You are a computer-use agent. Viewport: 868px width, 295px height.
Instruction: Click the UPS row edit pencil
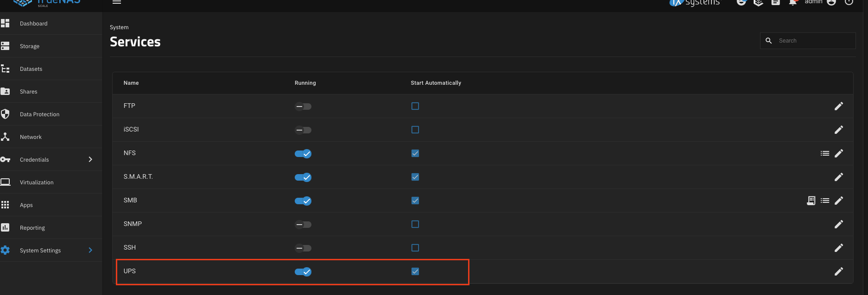point(838,271)
